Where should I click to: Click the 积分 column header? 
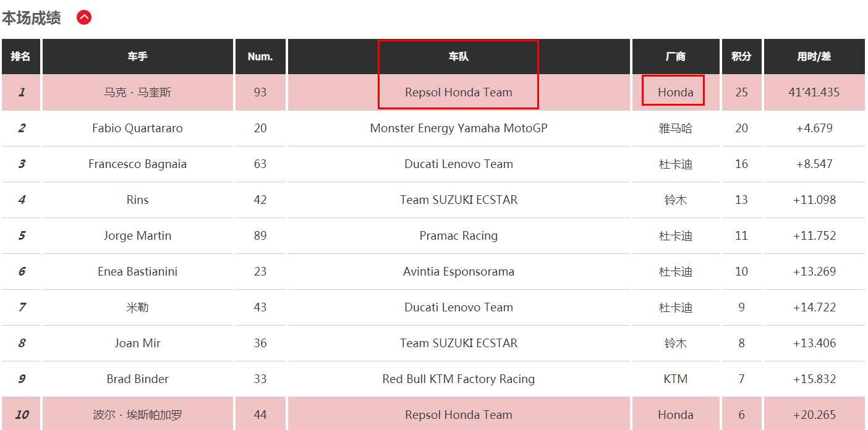(742, 56)
